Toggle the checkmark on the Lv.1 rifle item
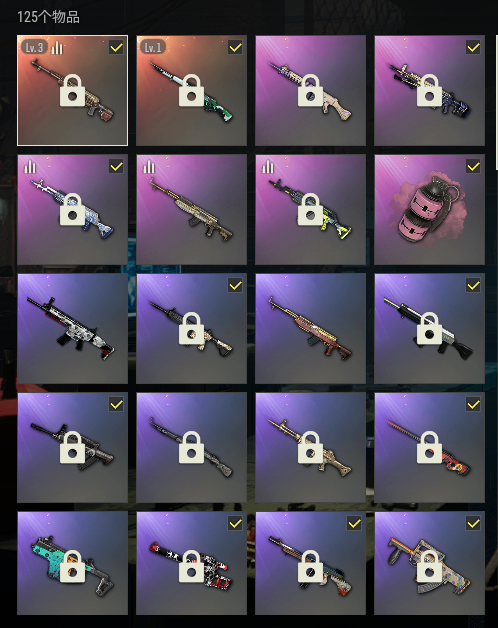The height and width of the screenshot is (628, 498). coord(235,48)
